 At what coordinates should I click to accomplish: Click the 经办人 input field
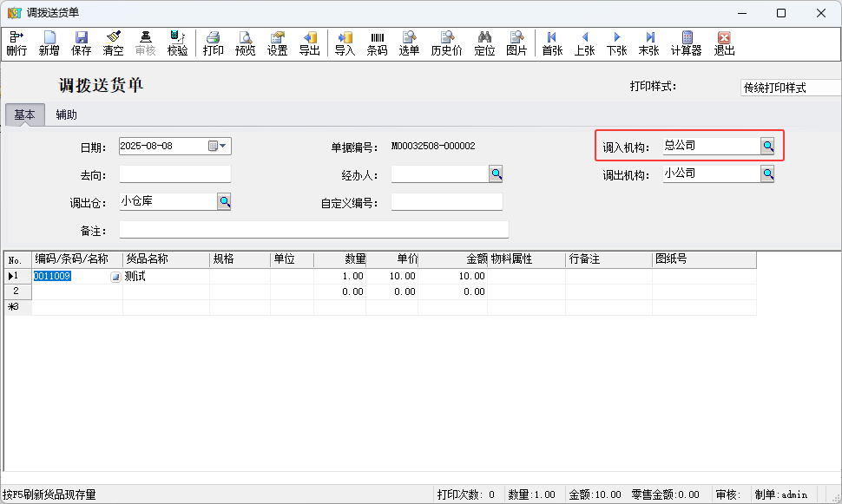point(440,173)
